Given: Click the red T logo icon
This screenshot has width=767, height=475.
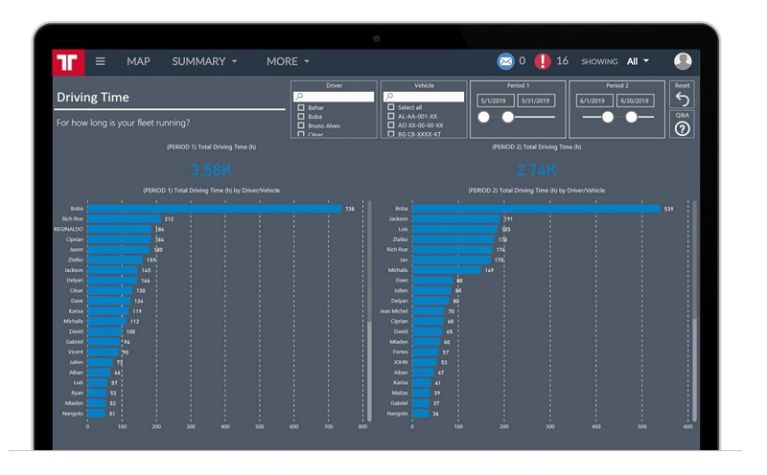Looking at the screenshot, I should click(x=68, y=62).
